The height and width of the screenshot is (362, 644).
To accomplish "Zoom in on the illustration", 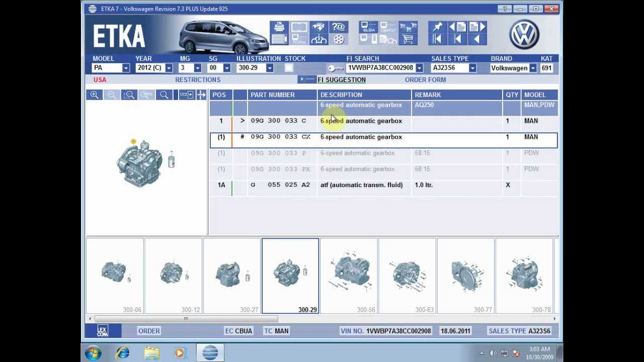I will tap(94, 95).
